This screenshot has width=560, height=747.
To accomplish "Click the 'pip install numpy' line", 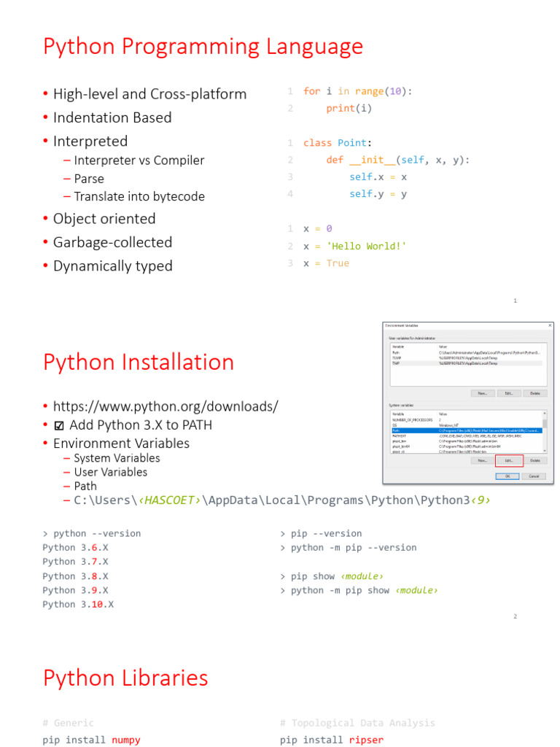I will coord(91,740).
